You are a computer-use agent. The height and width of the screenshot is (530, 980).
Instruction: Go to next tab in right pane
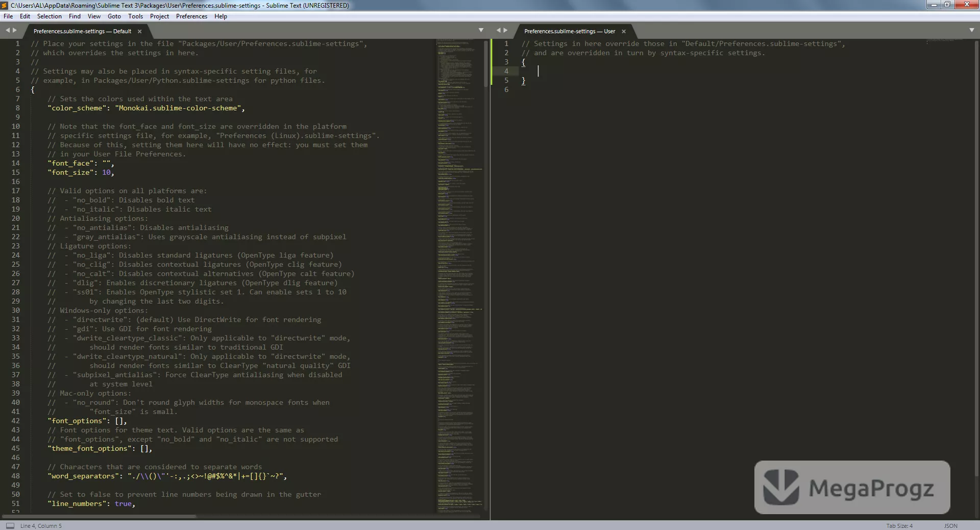505,30
